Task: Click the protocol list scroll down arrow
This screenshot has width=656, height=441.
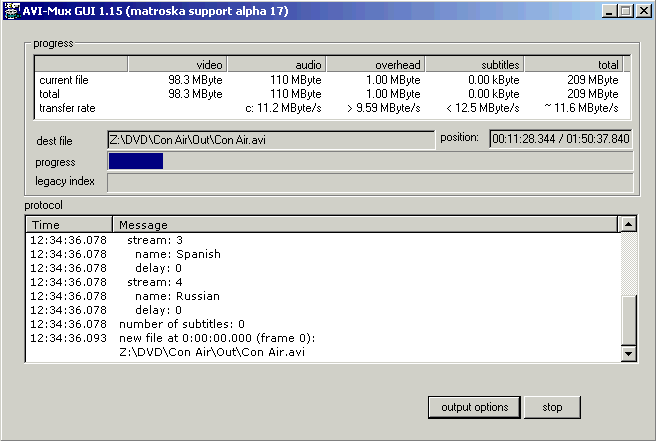Action: [x=628, y=354]
